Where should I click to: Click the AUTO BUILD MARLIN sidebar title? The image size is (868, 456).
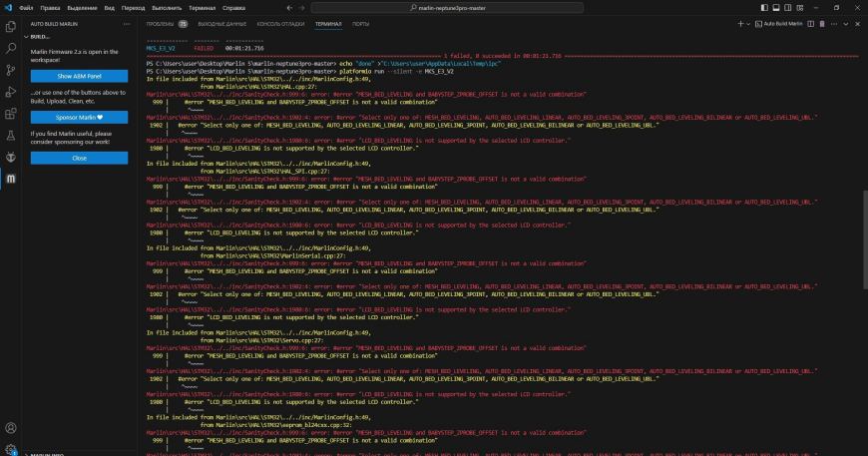click(54, 24)
